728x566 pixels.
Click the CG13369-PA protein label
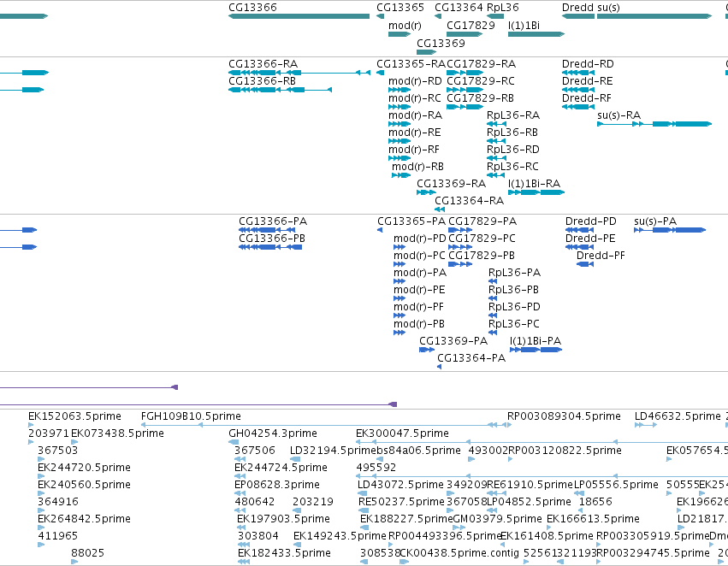(453, 341)
